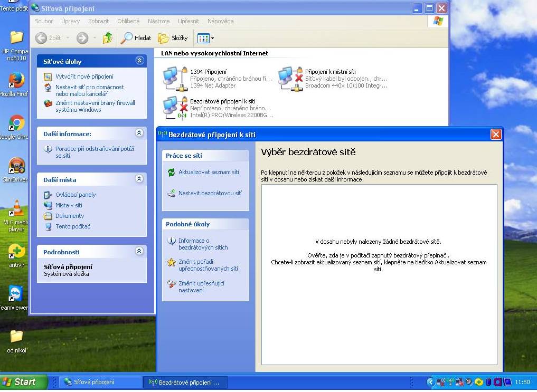Click Nastavit síť pro domácnost nebo malou kancelář
Image resolution: width=537 pixels, height=392 pixels.
[90, 90]
